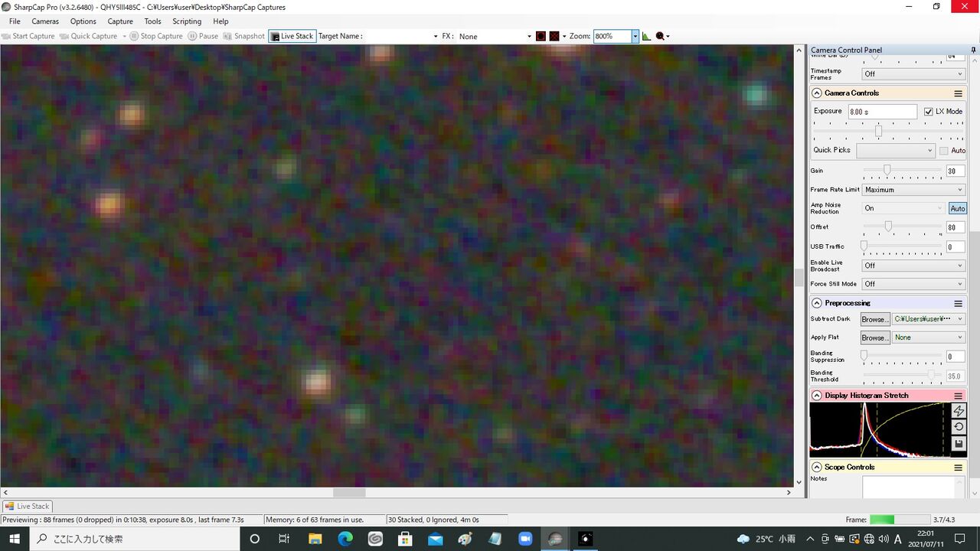This screenshot has height=551, width=980.
Task: Click Browse for Apply Flat
Action: (875, 337)
